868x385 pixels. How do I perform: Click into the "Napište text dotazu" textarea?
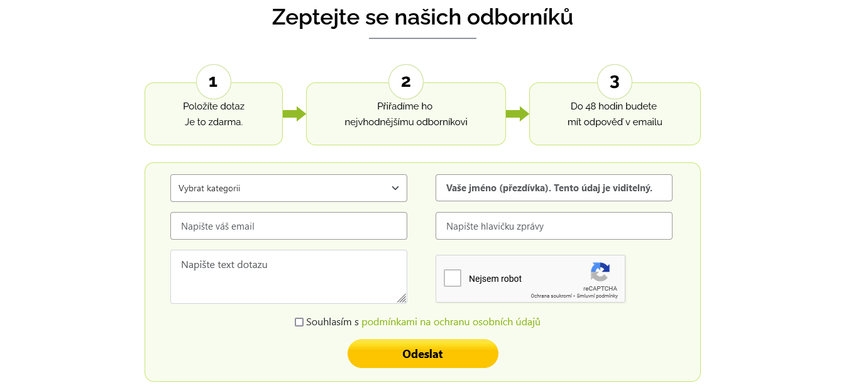tap(288, 277)
